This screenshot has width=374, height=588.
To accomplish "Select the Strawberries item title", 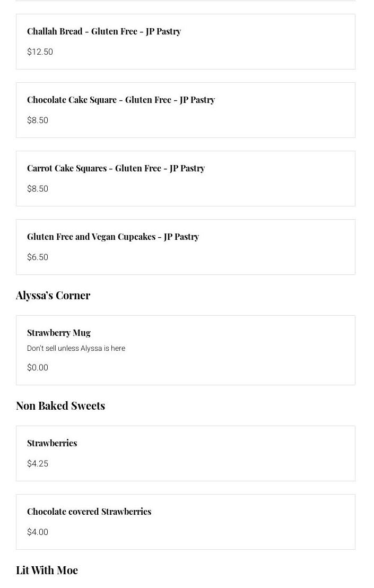I will coord(52,443).
